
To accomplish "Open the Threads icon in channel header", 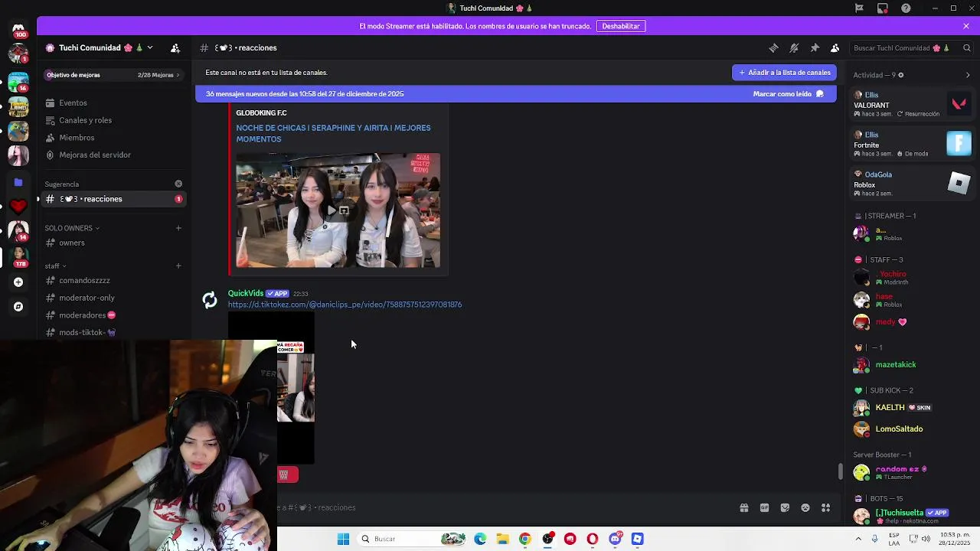I will click(773, 47).
